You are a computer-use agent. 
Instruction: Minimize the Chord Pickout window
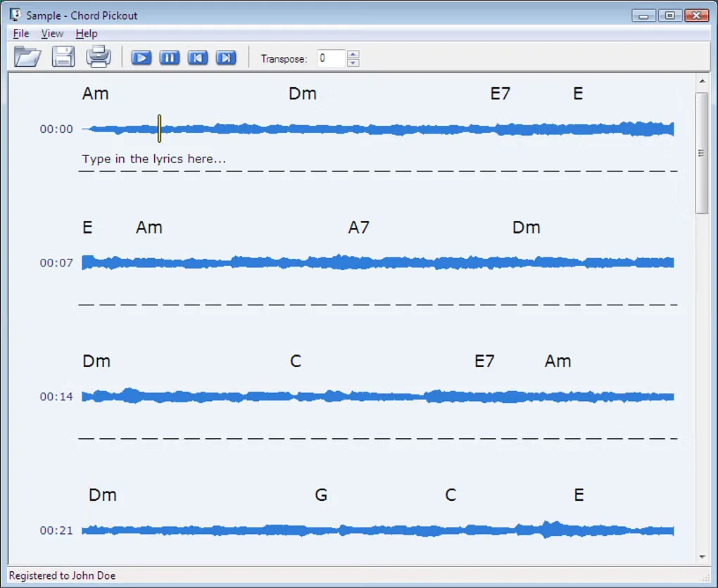click(643, 16)
